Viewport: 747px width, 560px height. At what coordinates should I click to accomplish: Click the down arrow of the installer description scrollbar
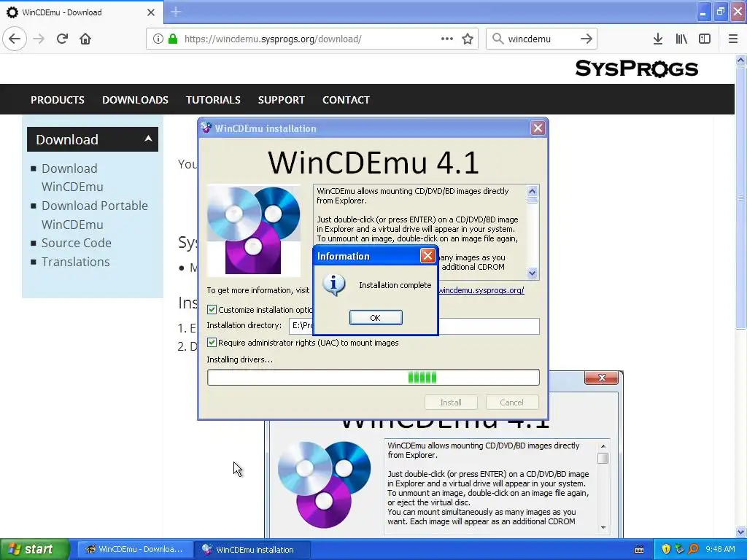pyautogui.click(x=532, y=273)
